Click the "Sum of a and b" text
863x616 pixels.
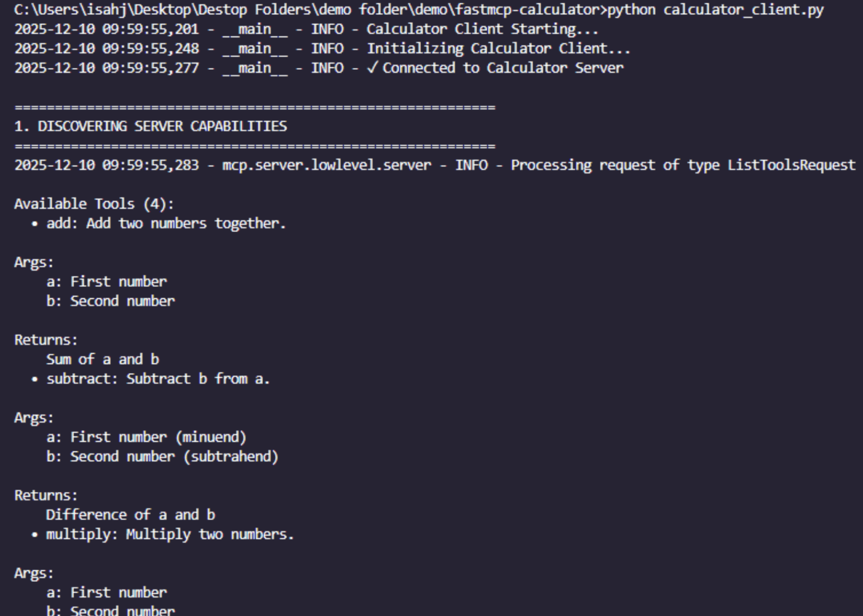[x=103, y=359]
